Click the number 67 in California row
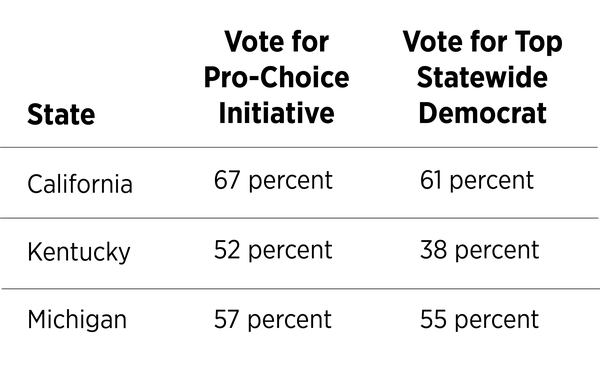600x378 pixels. (x=227, y=179)
